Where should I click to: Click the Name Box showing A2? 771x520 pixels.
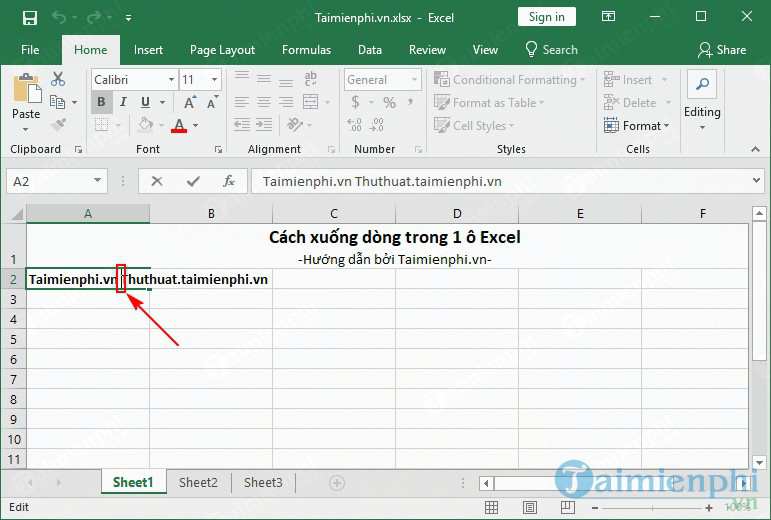(x=57, y=181)
